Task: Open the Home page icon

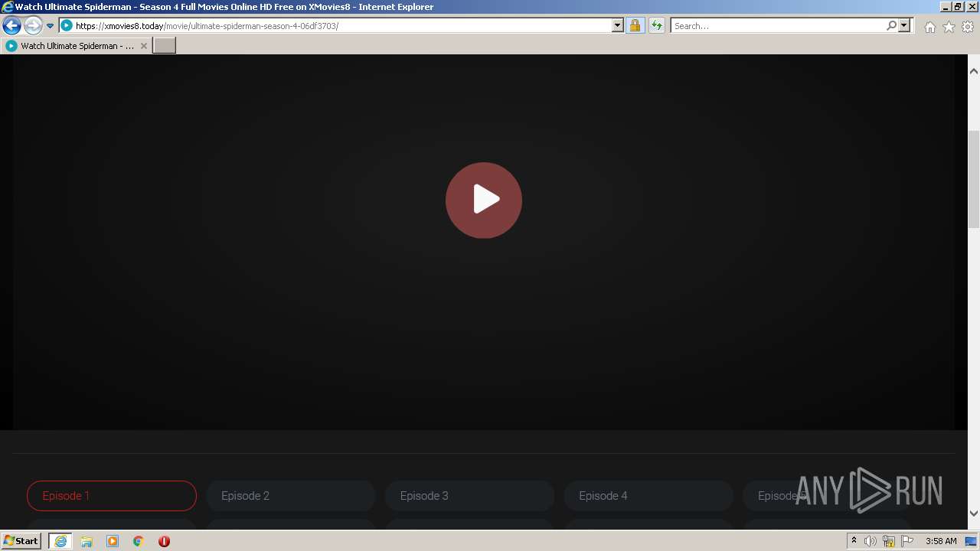Action: (929, 27)
